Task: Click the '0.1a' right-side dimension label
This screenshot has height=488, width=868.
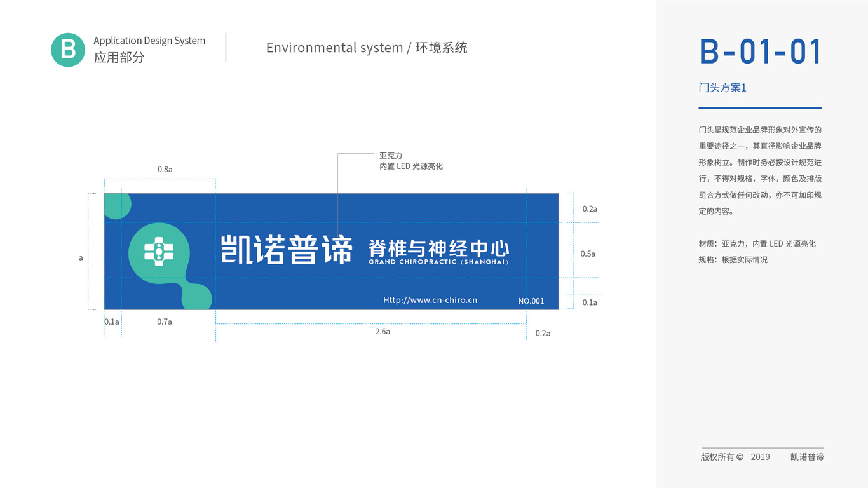Action: tap(590, 302)
